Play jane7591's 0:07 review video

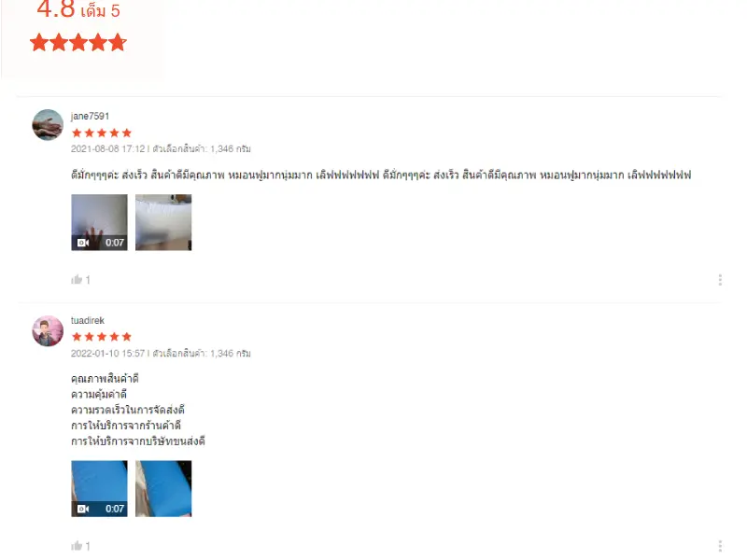tap(99, 222)
